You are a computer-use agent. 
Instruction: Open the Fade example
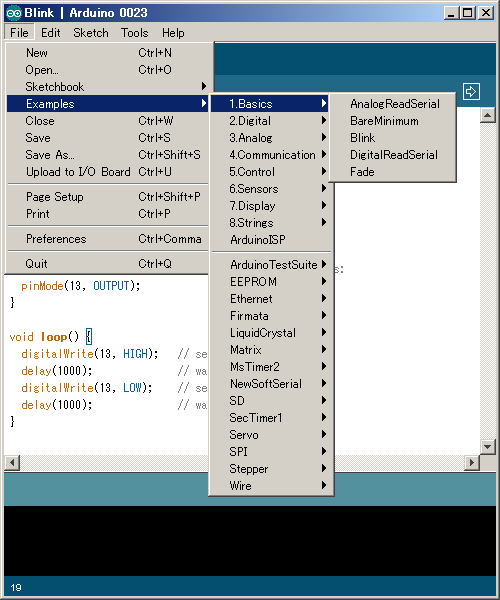click(x=393, y=172)
